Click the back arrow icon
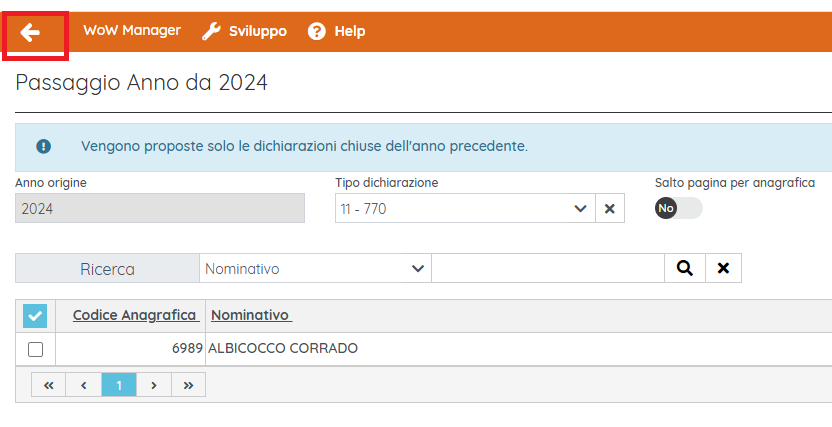The image size is (832, 427). (30, 32)
